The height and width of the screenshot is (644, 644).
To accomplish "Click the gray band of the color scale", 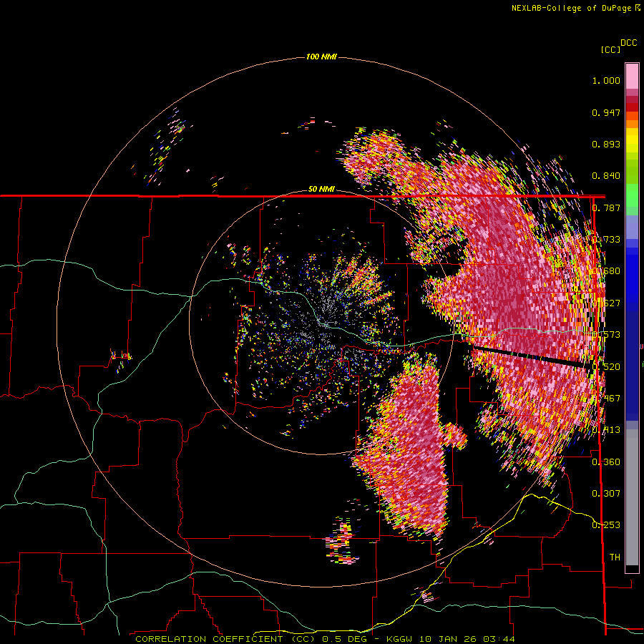I will [632, 497].
